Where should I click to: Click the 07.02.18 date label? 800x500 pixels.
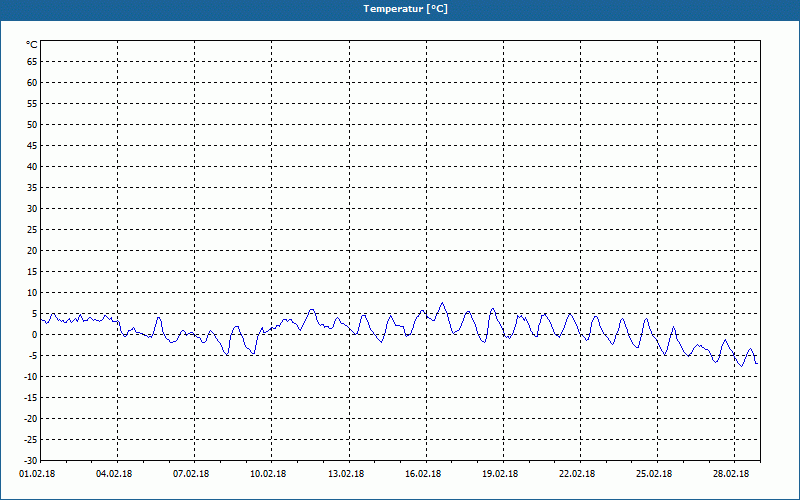(191, 474)
